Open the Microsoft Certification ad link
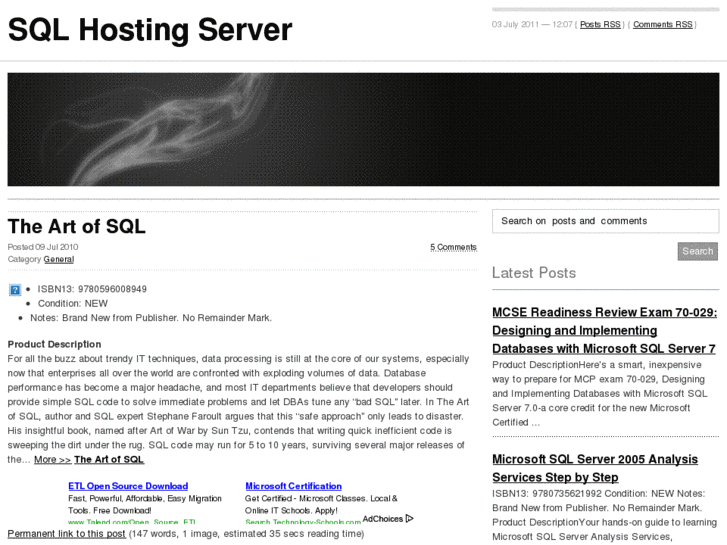This screenshot has width=727, height=545. (293, 486)
